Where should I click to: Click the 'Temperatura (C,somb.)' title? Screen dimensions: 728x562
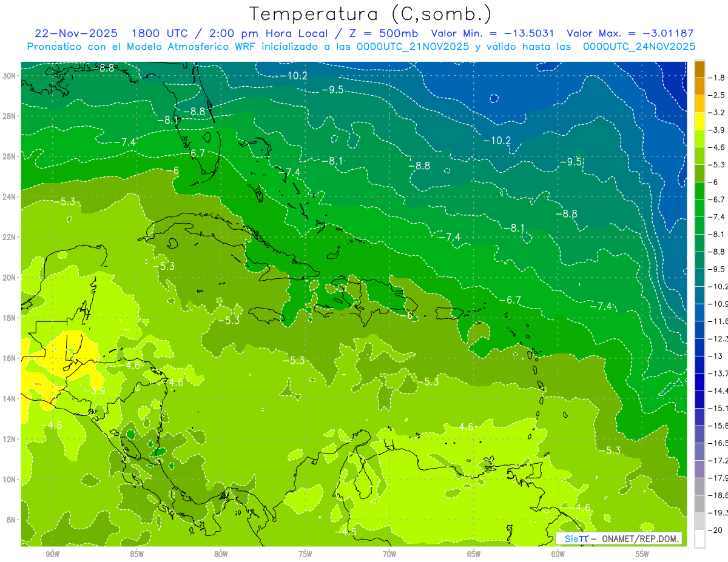point(370,13)
